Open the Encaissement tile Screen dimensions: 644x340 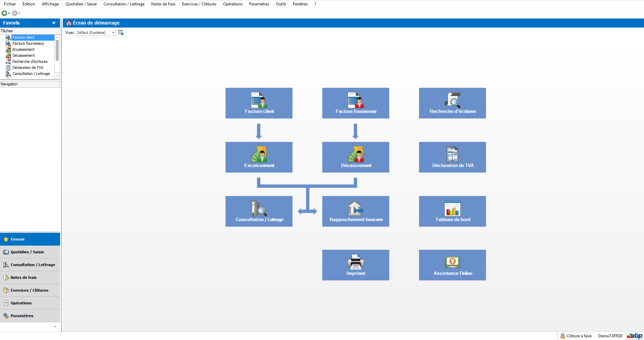click(259, 157)
